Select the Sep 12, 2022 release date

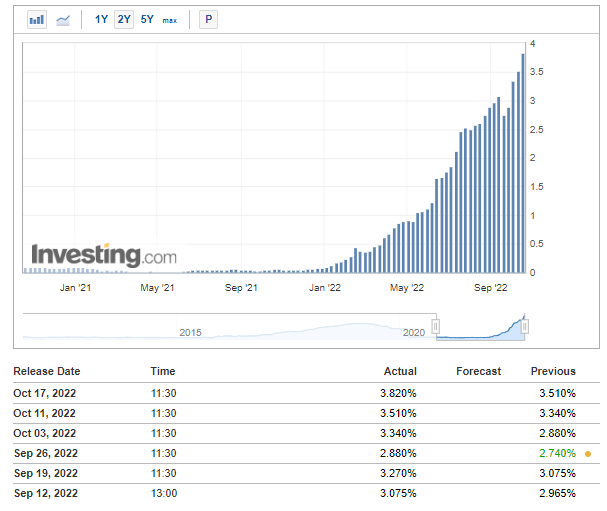tap(46, 493)
